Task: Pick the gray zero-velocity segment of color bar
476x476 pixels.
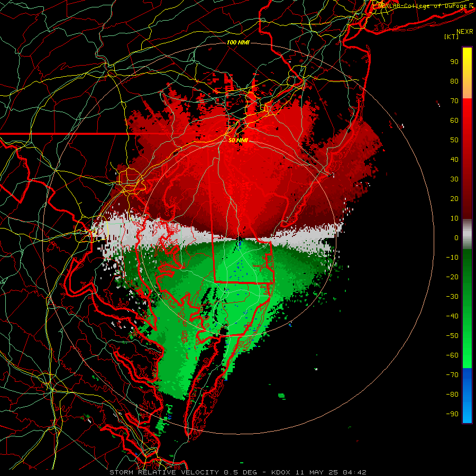Action: coord(467,234)
